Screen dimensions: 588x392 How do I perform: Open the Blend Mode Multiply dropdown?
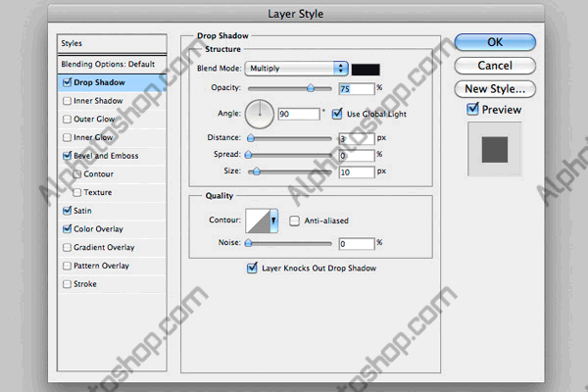(x=297, y=69)
